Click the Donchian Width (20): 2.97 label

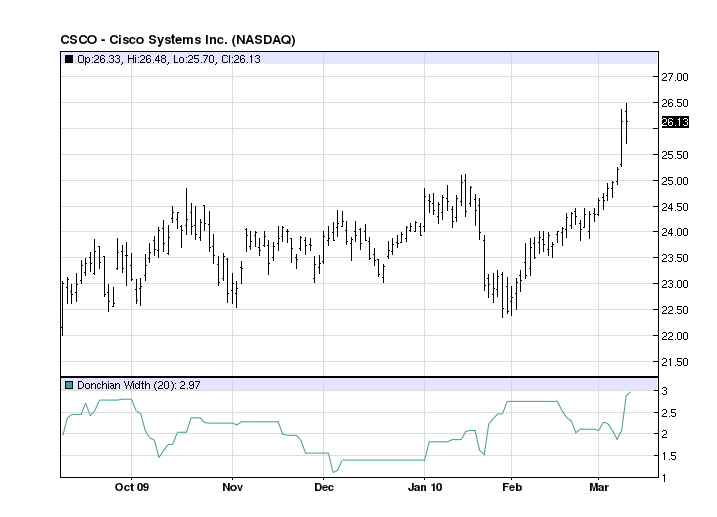click(x=139, y=385)
